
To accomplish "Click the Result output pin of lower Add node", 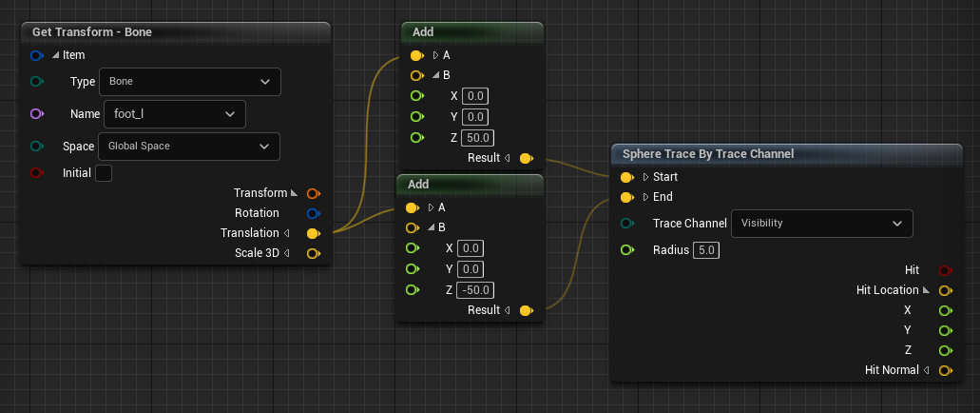I will 527,310.
